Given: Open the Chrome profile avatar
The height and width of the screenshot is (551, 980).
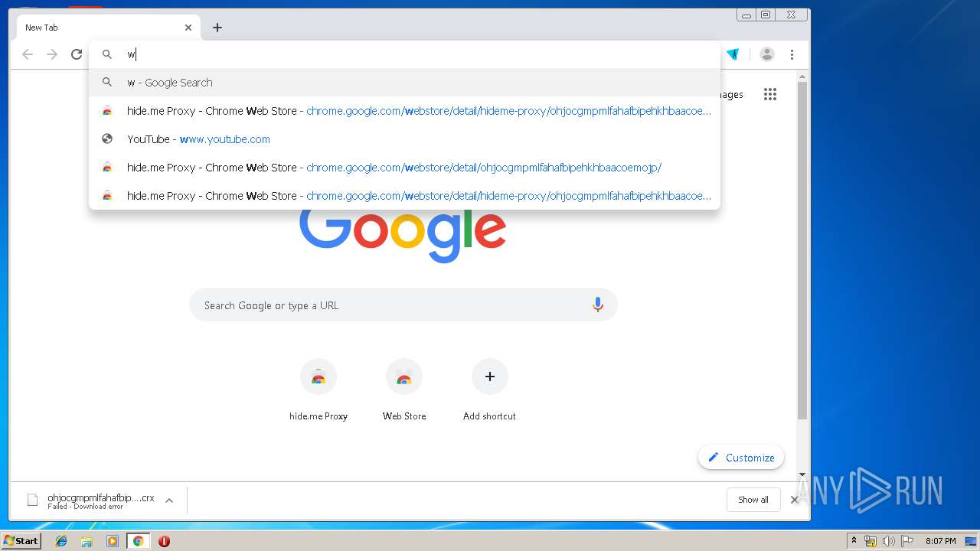Looking at the screenshot, I should click(767, 54).
